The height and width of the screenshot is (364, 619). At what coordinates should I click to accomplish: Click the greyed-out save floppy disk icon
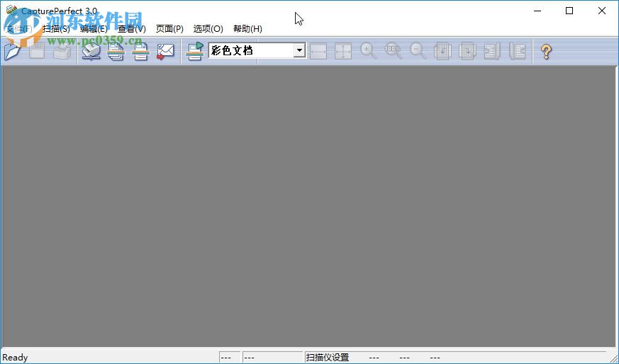[x=37, y=51]
